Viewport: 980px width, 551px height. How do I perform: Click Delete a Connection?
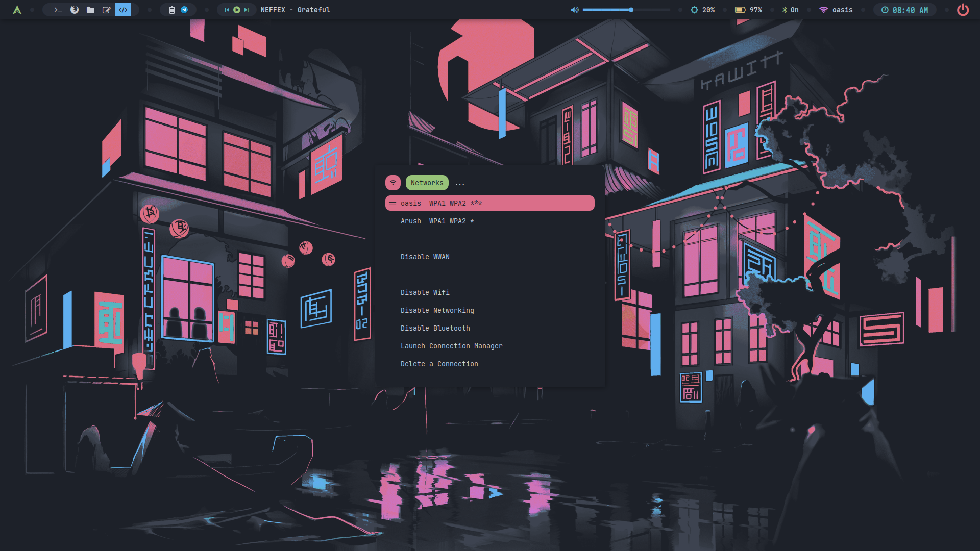[x=439, y=364]
